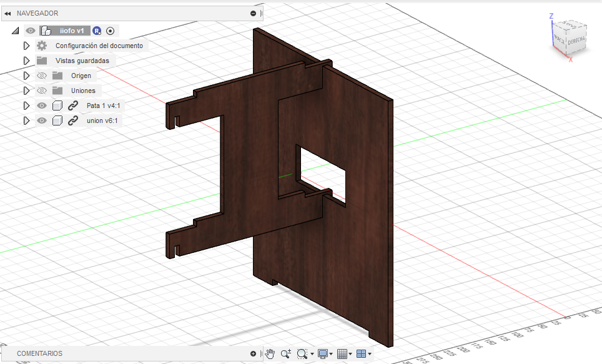Expand the Origen node
The height and width of the screenshot is (364, 602).
click(x=26, y=76)
